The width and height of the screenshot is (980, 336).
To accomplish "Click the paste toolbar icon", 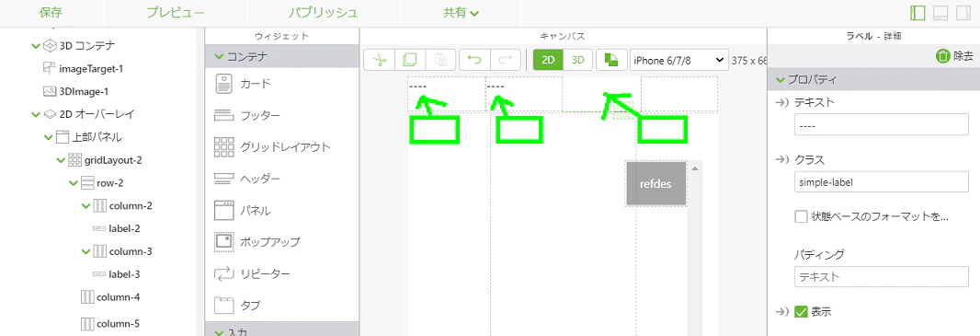I will pos(440,60).
